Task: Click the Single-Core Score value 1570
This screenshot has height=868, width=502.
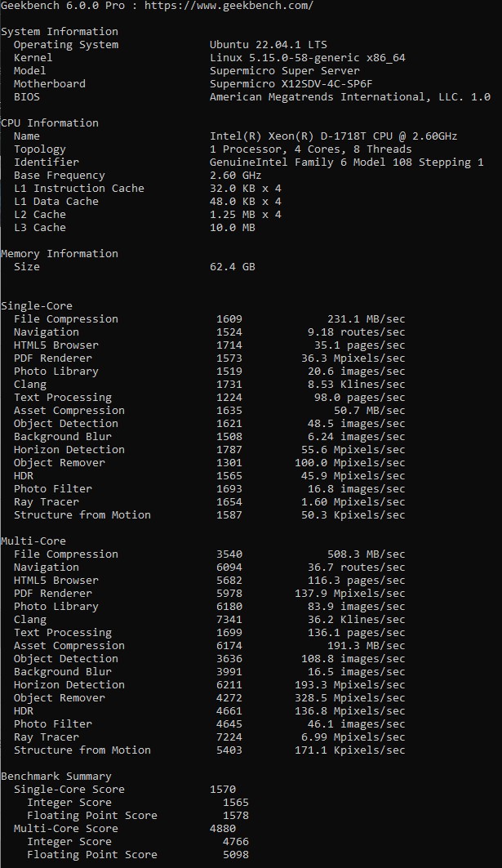Action: coord(223,790)
